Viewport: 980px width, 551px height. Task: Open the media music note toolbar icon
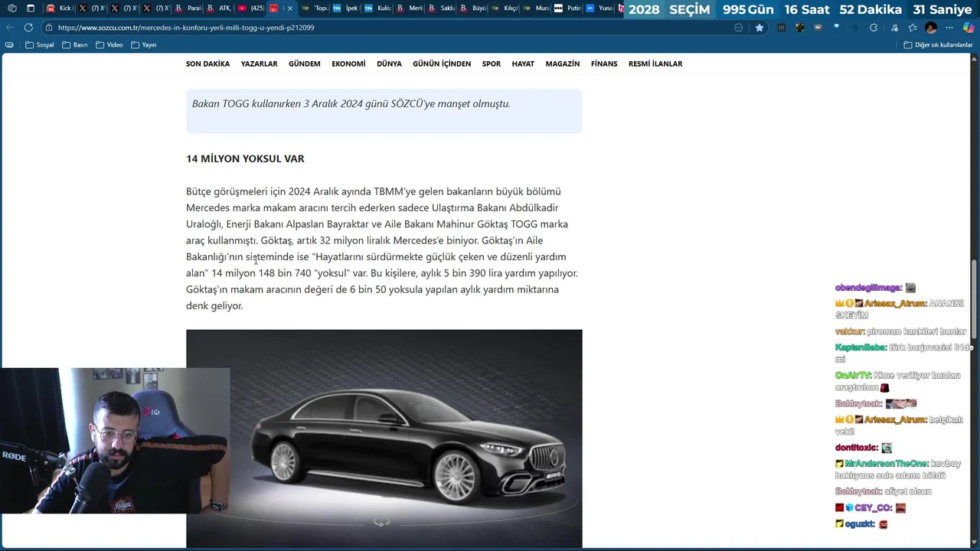[x=894, y=28]
